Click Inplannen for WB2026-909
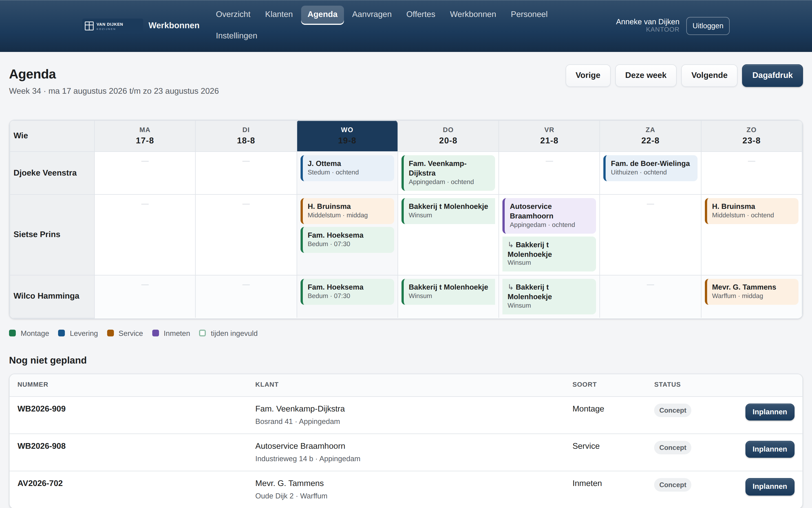The height and width of the screenshot is (508, 812). [x=770, y=412]
